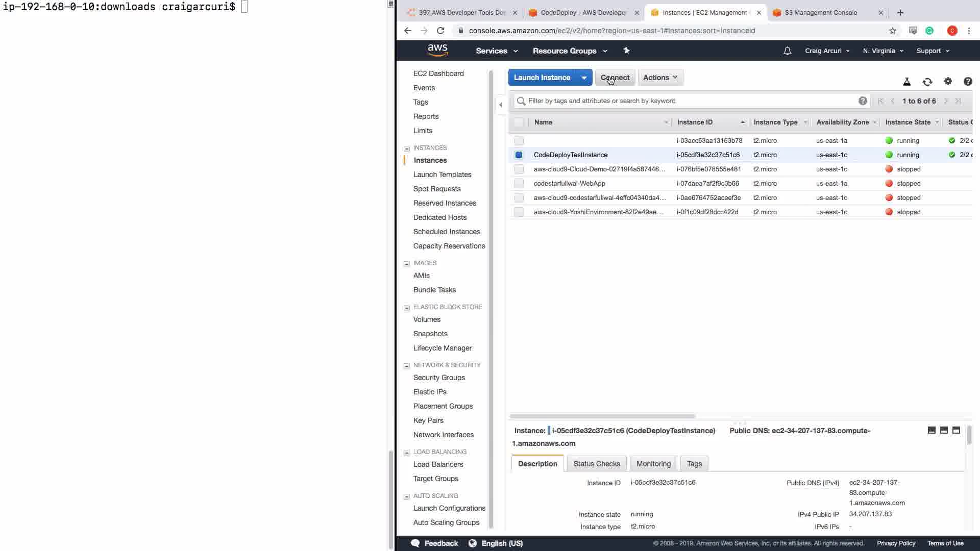Click the pin shortcut icon in navbar

[626, 51]
